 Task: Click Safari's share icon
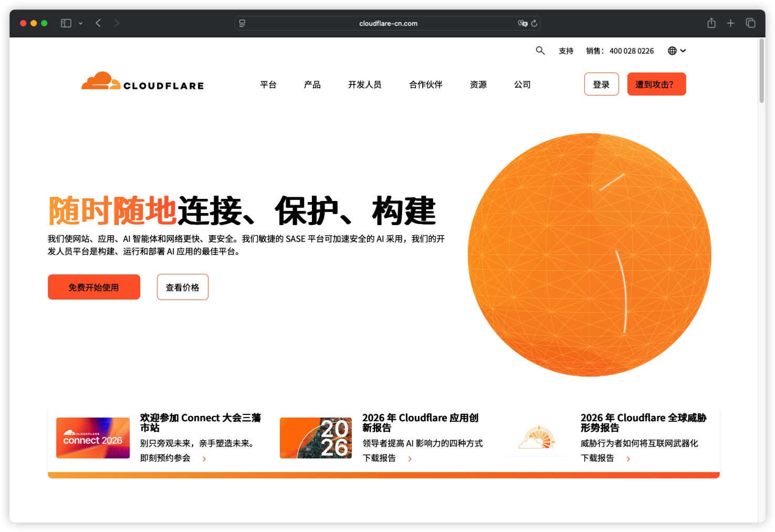pos(711,23)
